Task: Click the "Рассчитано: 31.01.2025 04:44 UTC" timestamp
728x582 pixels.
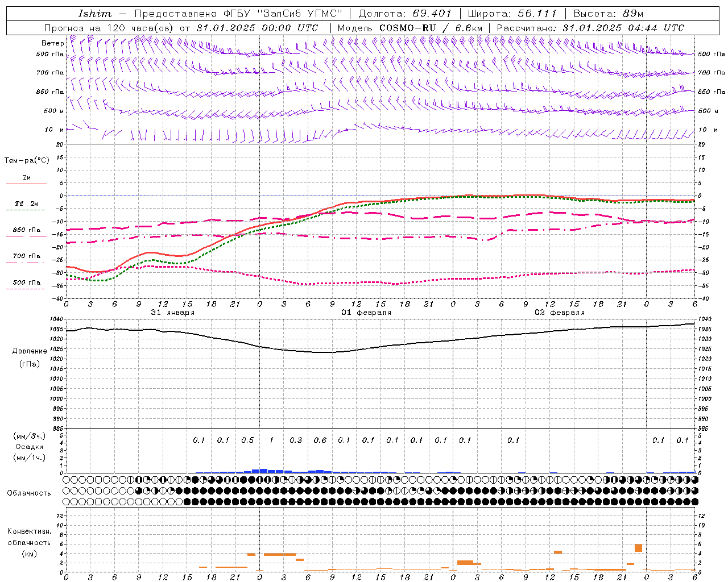Action: [590, 28]
